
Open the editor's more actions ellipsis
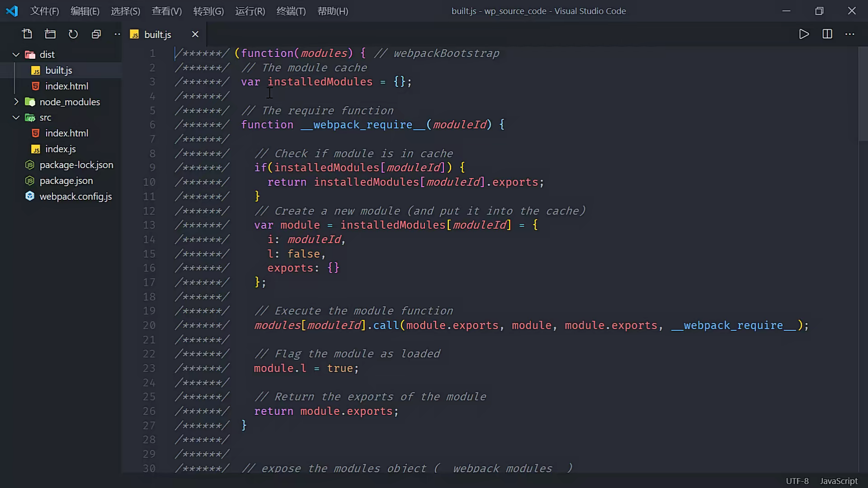[850, 34]
